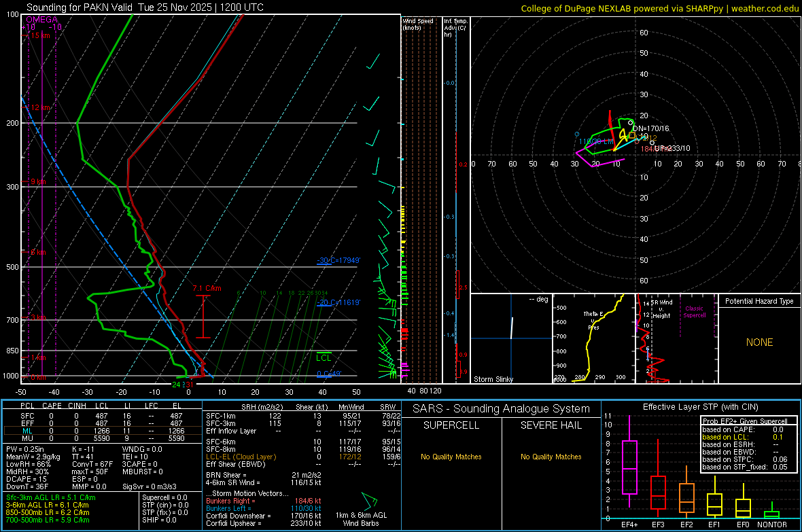802x532 pixels.
Task: Click the EFF parcel row label
Action: [x=27, y=423]
